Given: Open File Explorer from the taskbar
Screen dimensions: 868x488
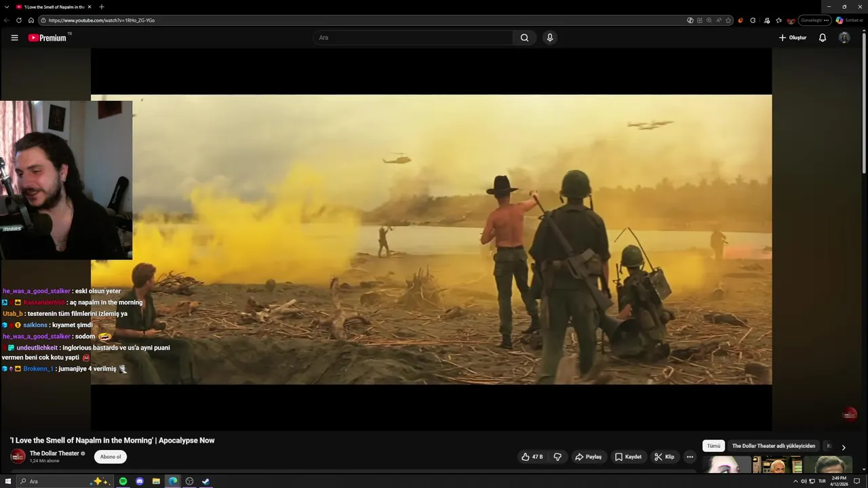Looking at the screenshot, I should click(156, 481).
